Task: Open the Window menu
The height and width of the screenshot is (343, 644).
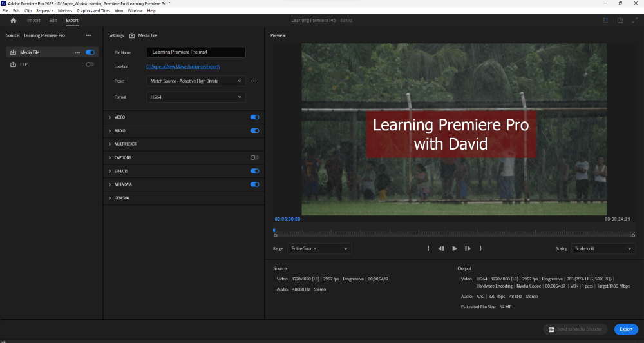Action: tap(135, 11)
